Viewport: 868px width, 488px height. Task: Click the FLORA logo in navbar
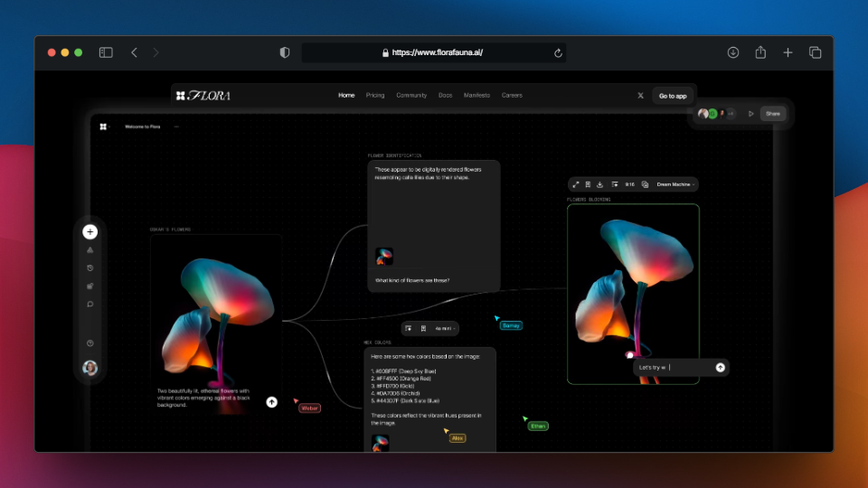[203, 96]
